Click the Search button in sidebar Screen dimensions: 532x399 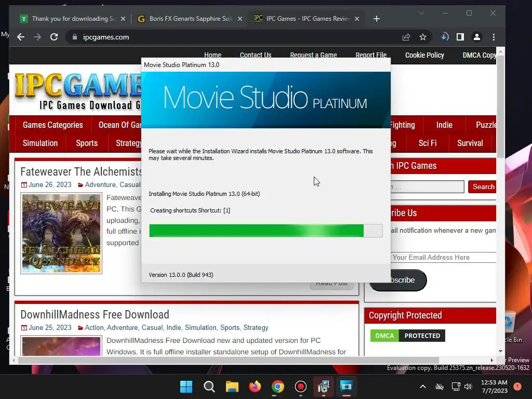(483, 187)
